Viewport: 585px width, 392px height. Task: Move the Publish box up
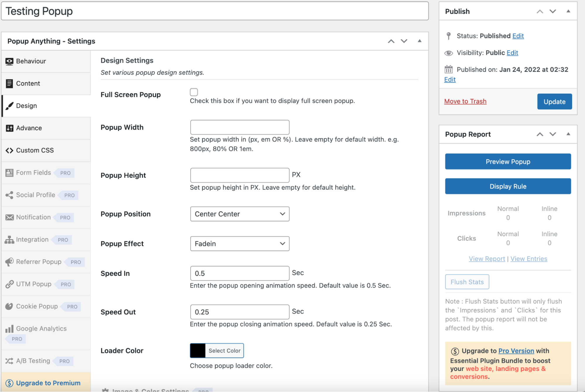point(540,11)
